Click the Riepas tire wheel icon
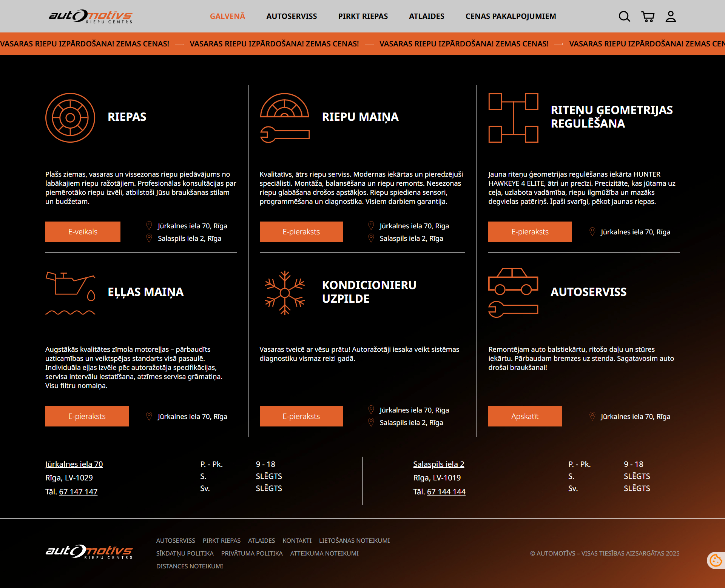The width and height of the screenshot is (725, 588). (x=70, y=118)
